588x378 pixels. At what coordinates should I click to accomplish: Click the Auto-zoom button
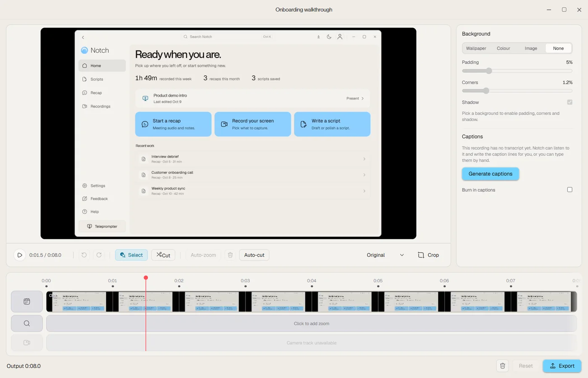[203, 255]
